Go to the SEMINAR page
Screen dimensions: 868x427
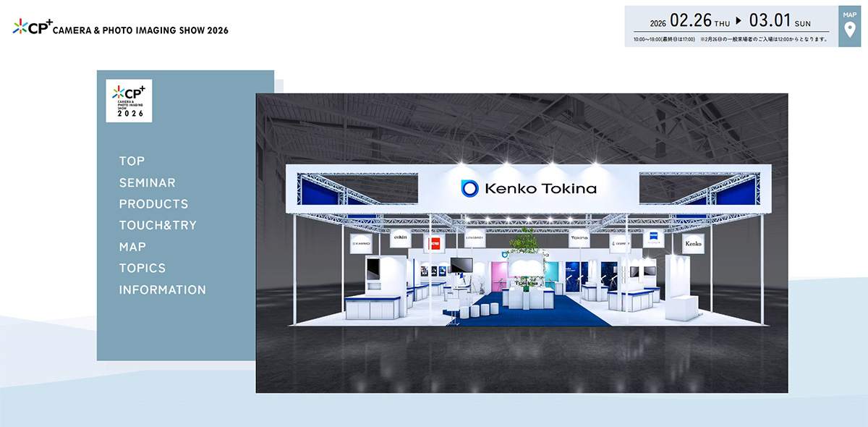148,183
